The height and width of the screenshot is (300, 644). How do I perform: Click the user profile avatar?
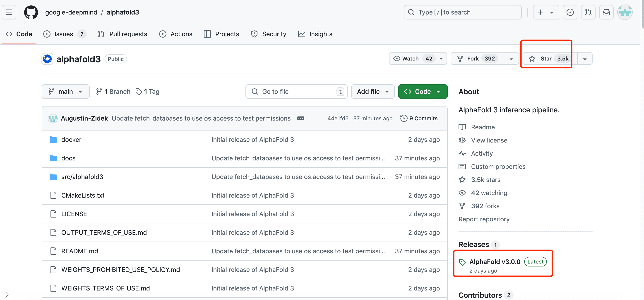(x=625, y=12)
